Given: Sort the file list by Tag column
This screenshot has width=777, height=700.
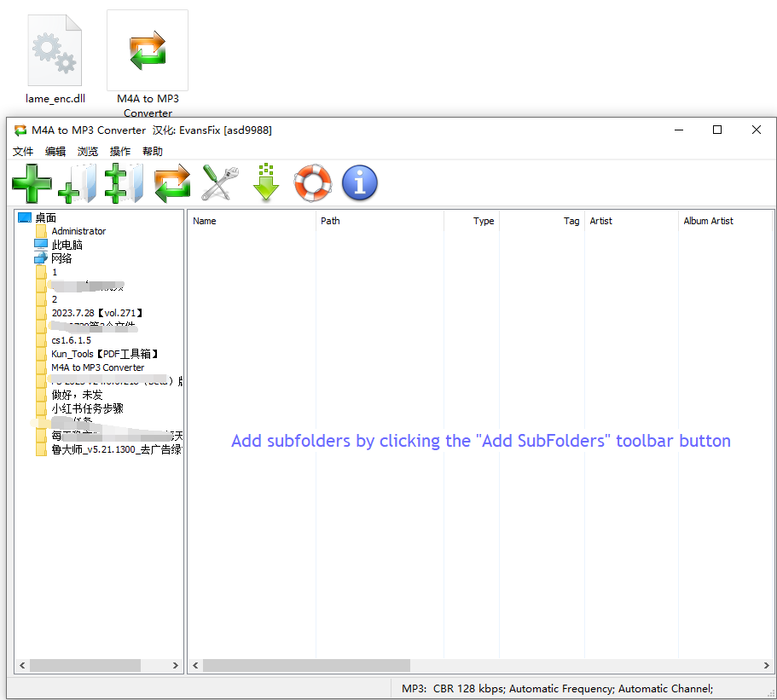Looking at the screenshot, I should (542, 221).
